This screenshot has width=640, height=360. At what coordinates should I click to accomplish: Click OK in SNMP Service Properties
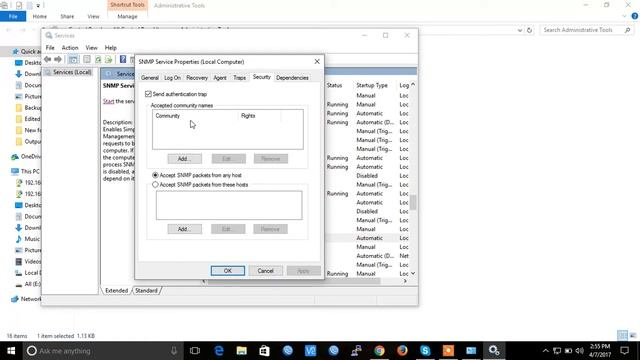pos(228,271)
